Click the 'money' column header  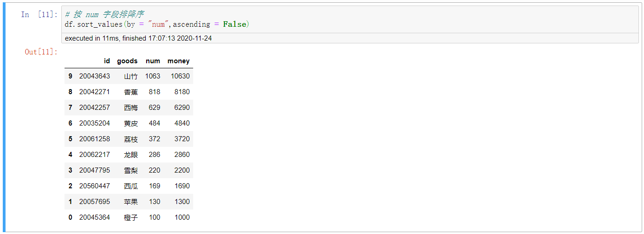coord(178,61)
